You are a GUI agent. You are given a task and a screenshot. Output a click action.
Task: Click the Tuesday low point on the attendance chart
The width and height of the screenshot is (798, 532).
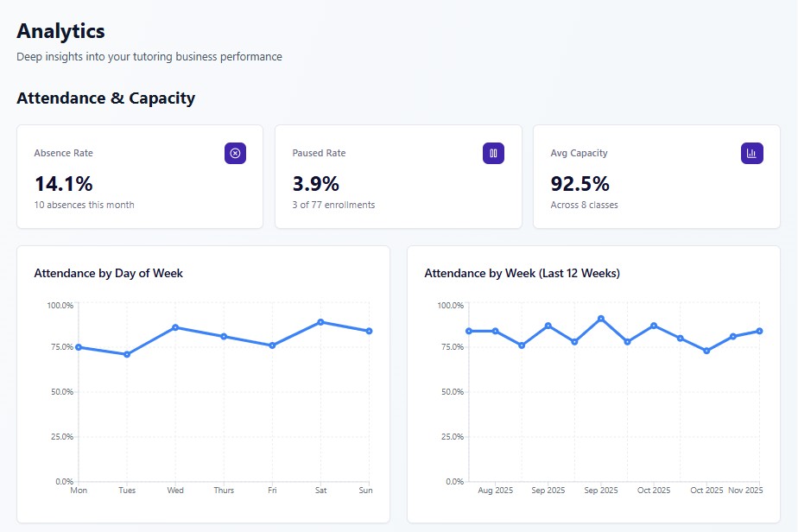pos(127,353)
